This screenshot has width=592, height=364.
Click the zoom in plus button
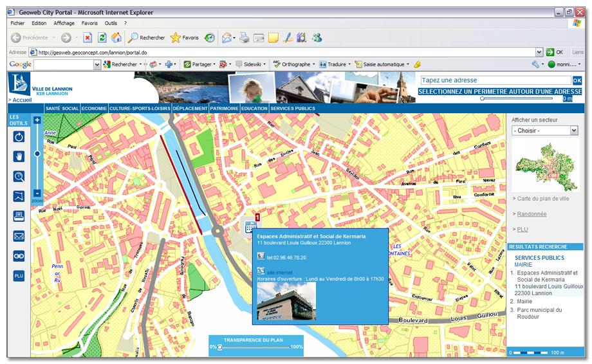pyautogui.click(x=37, y=120)
